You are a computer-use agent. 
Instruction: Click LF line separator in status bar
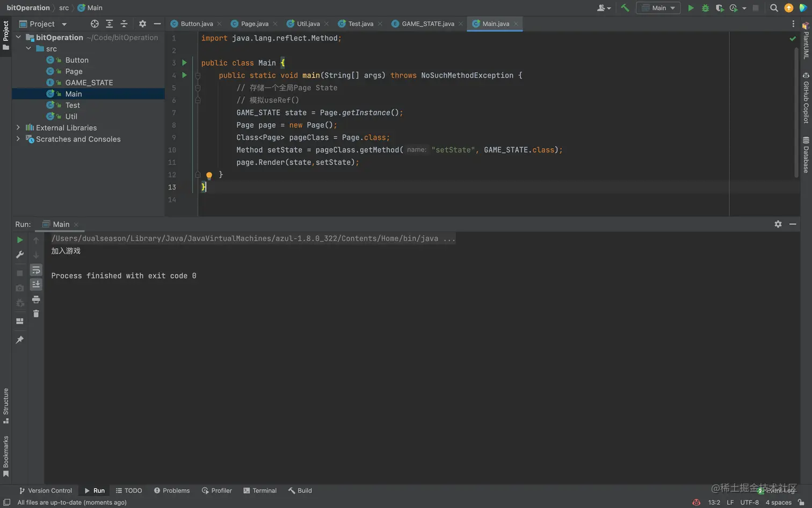pyautogui.click(x=730, y=503)
